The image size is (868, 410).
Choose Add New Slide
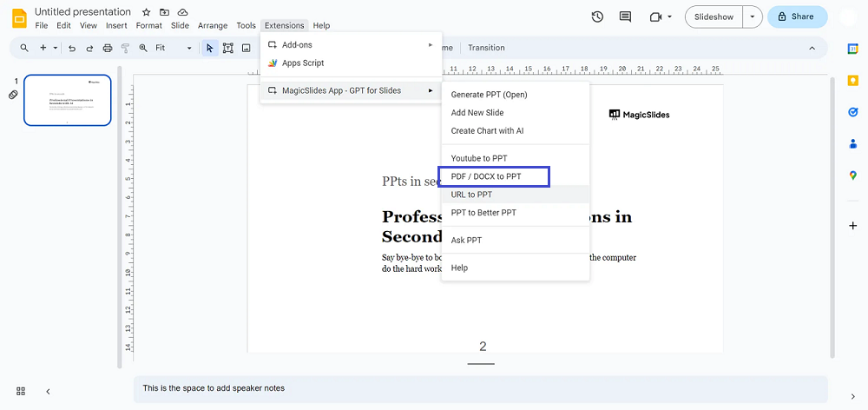tap(516, 112)
